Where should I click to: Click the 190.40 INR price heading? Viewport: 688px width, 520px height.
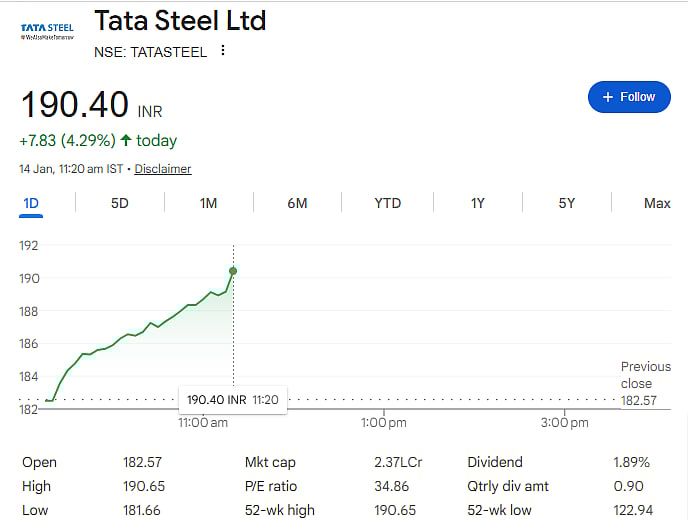90,105
